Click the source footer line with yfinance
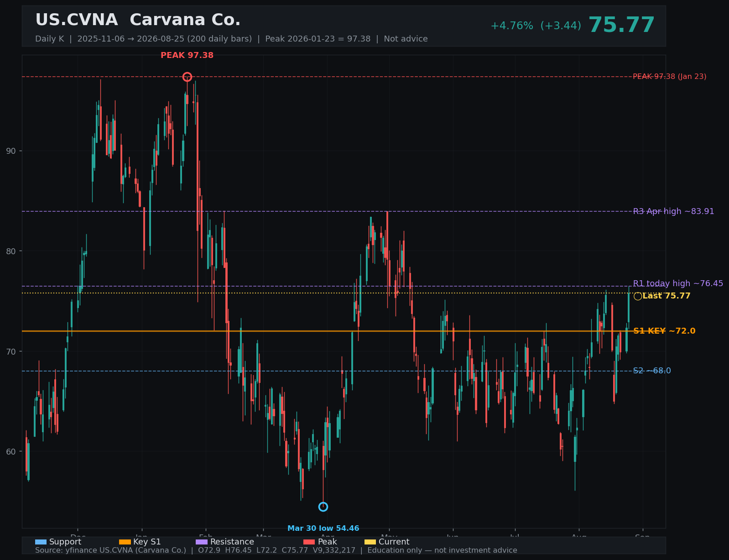Image resolution: width=729 pixels, height=560 pixels. (x=276, y=550)
